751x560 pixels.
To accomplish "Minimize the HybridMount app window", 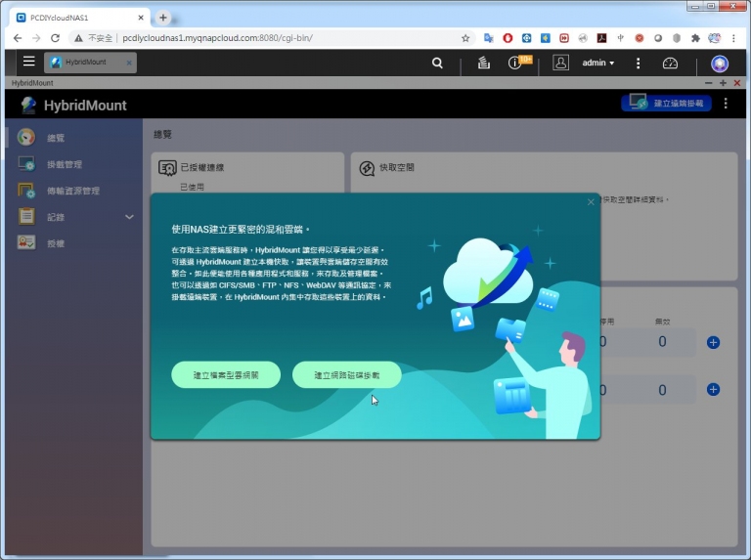I will tap(708, 83).
